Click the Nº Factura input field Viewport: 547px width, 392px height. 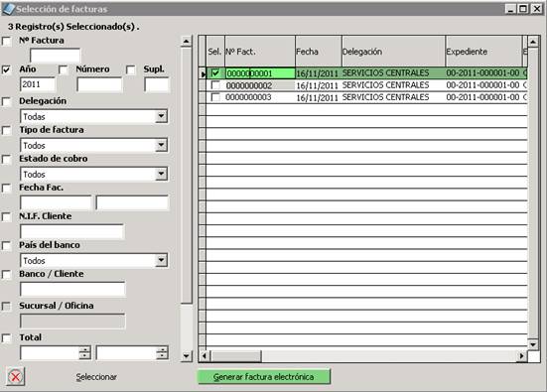tap(56, 56)
